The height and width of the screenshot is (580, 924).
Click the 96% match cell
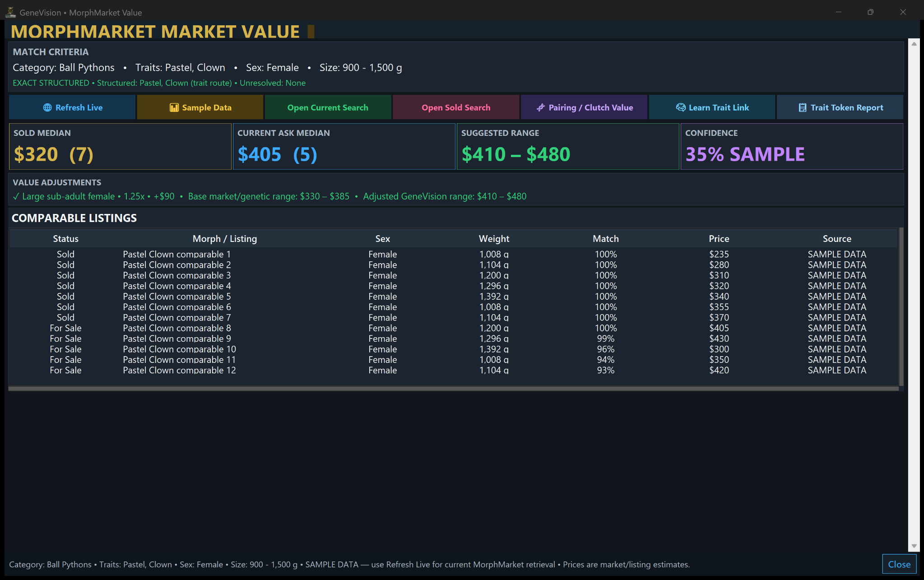tap(606, 349)
